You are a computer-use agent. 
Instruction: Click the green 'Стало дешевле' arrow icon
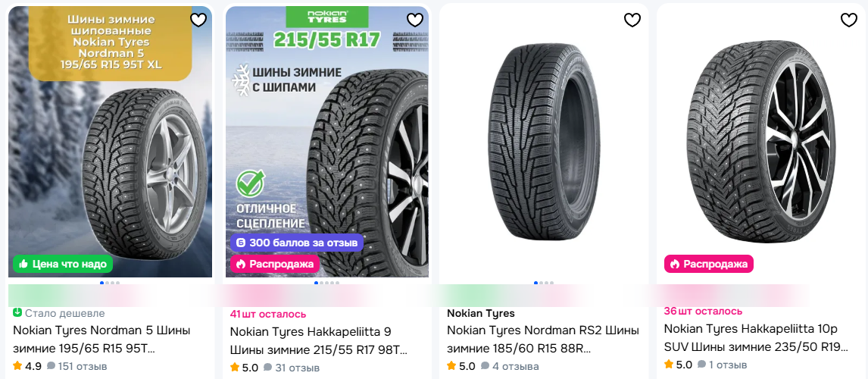pyautogui.click(x=17, y=312)
